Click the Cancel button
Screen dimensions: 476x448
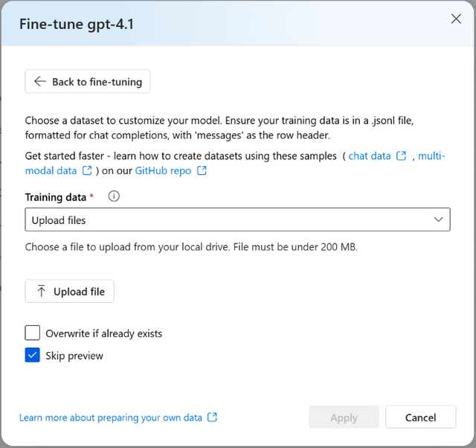(421, 417)
